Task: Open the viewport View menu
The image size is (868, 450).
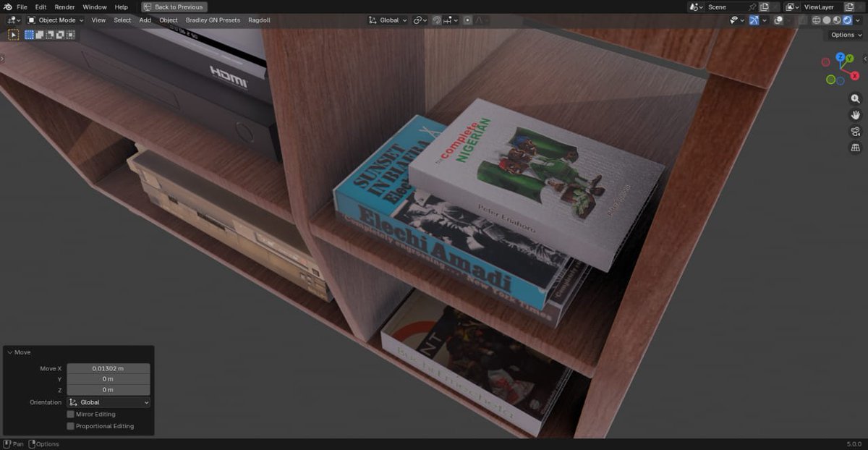Action: 98,20
